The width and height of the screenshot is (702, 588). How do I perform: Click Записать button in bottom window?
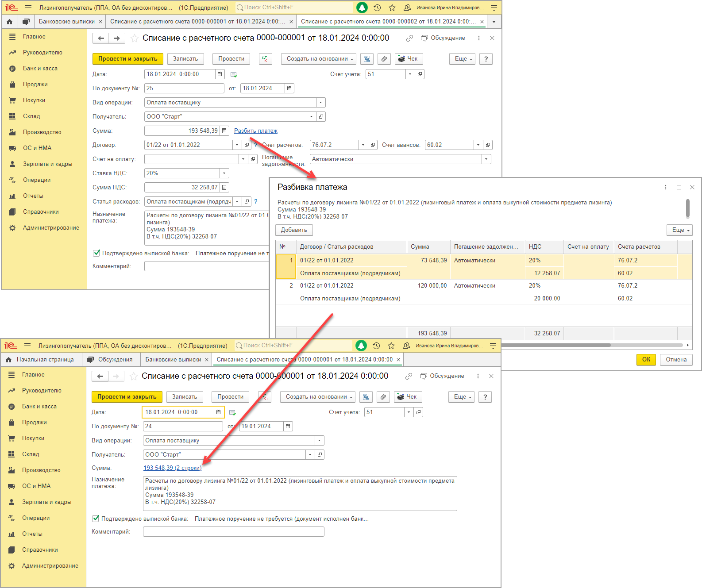185,397
